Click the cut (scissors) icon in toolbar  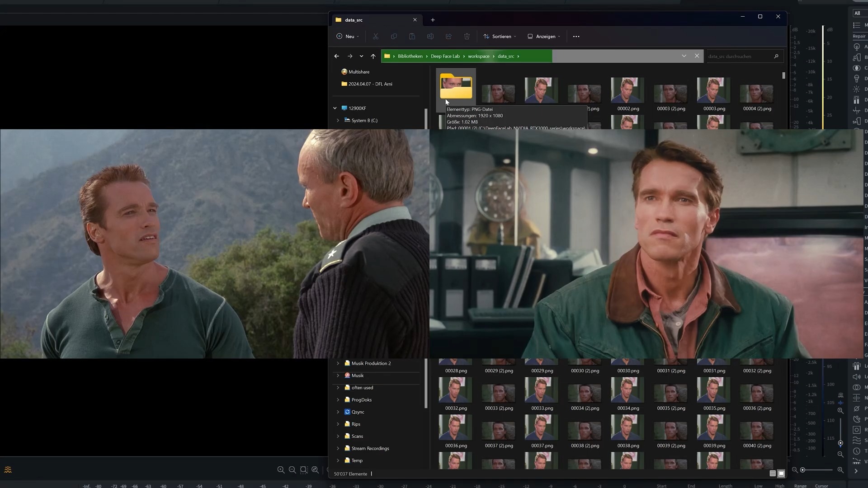click(x=375, y=37)
